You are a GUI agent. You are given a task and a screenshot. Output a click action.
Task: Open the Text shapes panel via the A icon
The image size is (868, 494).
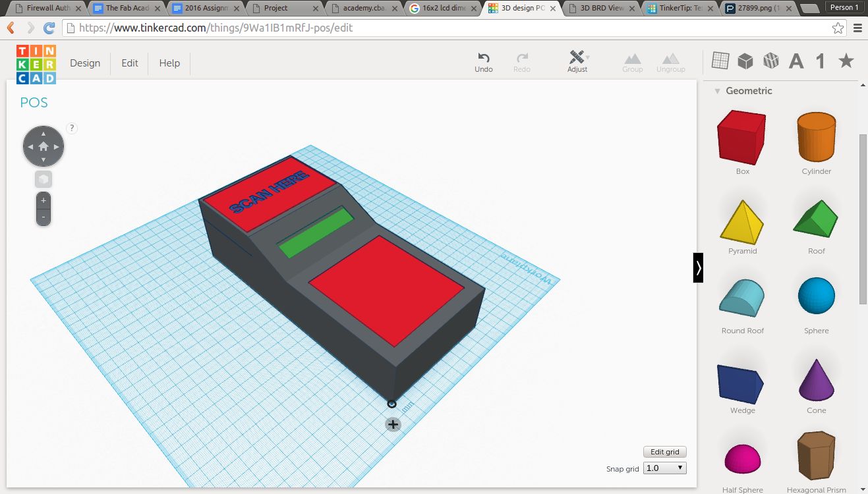click(796, 60)
